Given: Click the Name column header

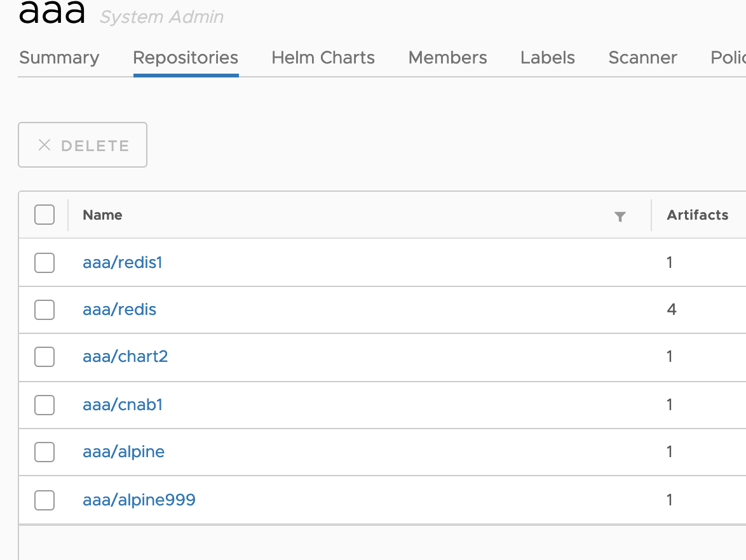Looking at the screenshot, I should 102,215.
